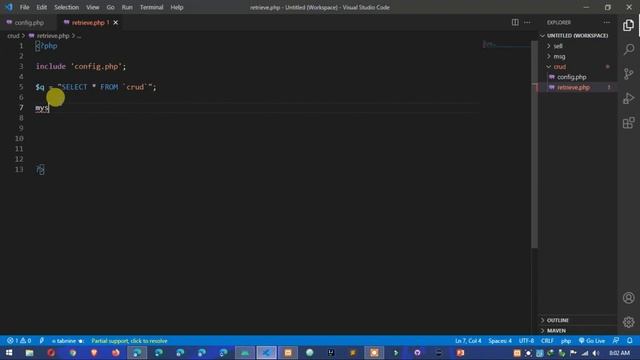The width and height of the screenshot is (640, 360).
Task: Open Explorer panel More Actions ellipsis
Action: pos(607,22)
